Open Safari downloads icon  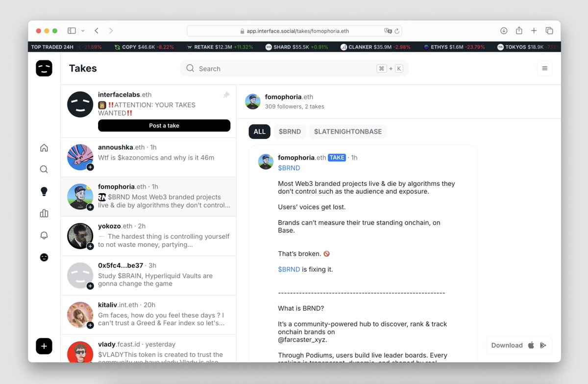pos(504,30)
